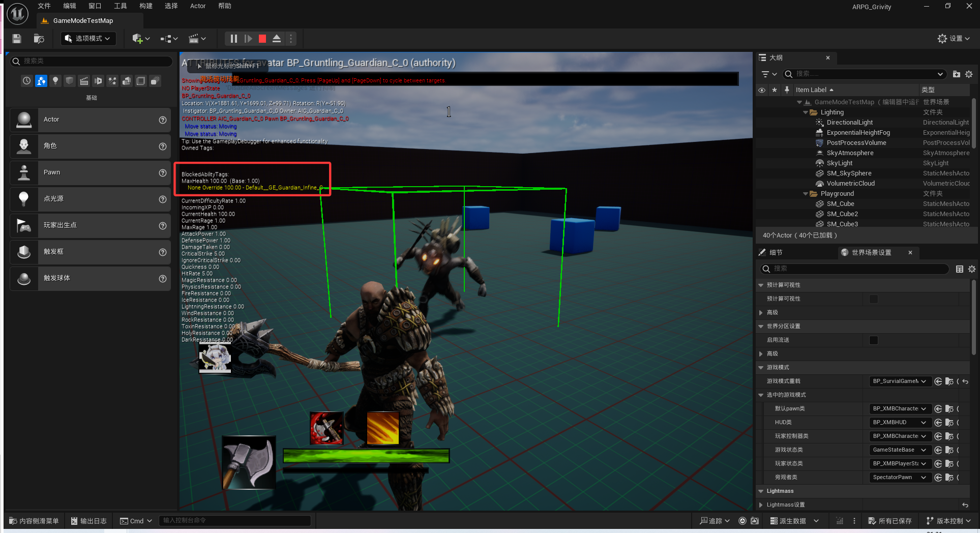Select the Volumes category icon
Screen dimensions: 980x533
point(141,81)
